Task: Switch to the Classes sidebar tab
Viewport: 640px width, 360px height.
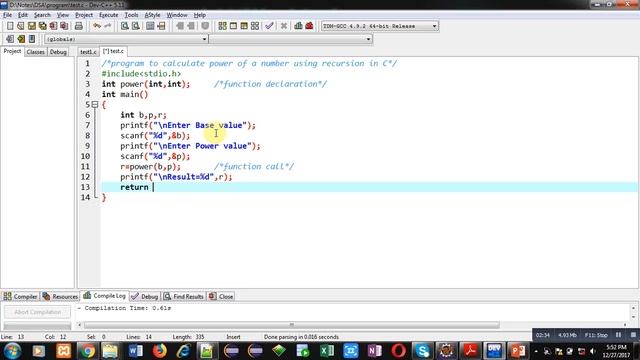Action: [x=36, y=52]
